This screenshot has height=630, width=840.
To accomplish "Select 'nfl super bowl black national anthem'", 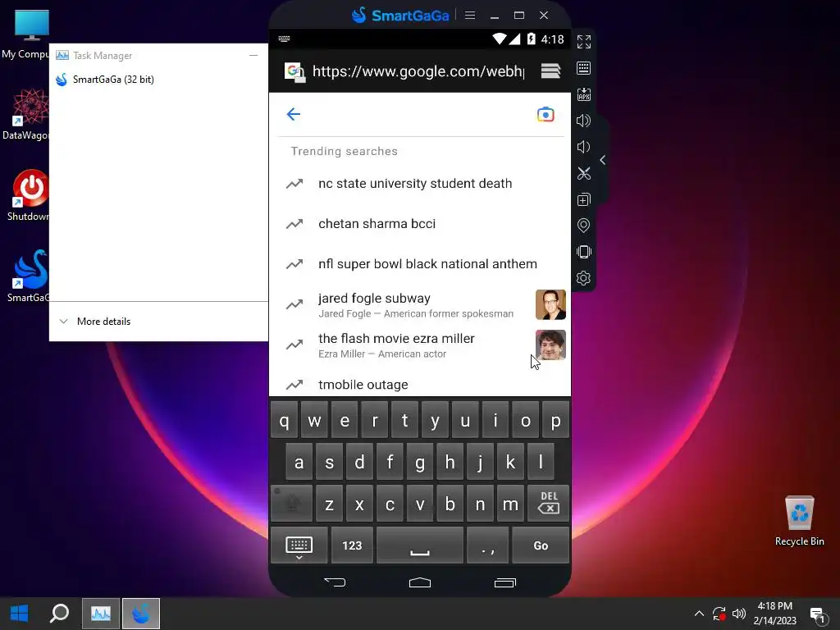I will [420, 263].
